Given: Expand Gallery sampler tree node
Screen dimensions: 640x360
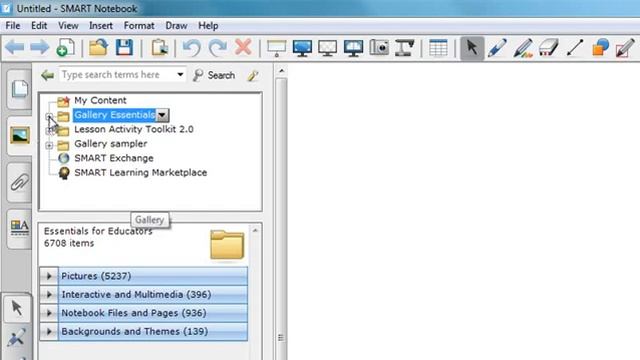Looking at the screenshot, I should click(49, 145).
